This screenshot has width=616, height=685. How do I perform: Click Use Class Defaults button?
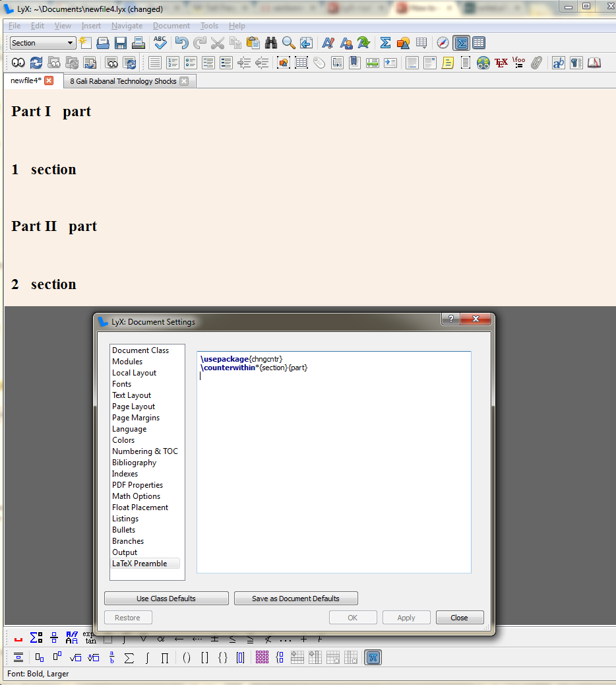(166, 599)
